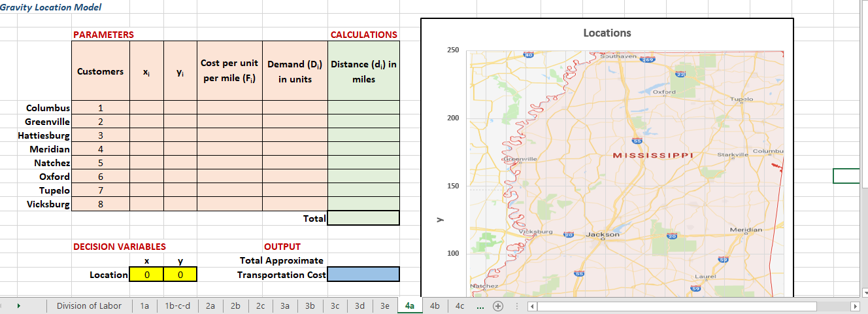Click horizontal scrollbar left arrow
The height and width of the screenshot is (314, 868).
coord(532,306)
